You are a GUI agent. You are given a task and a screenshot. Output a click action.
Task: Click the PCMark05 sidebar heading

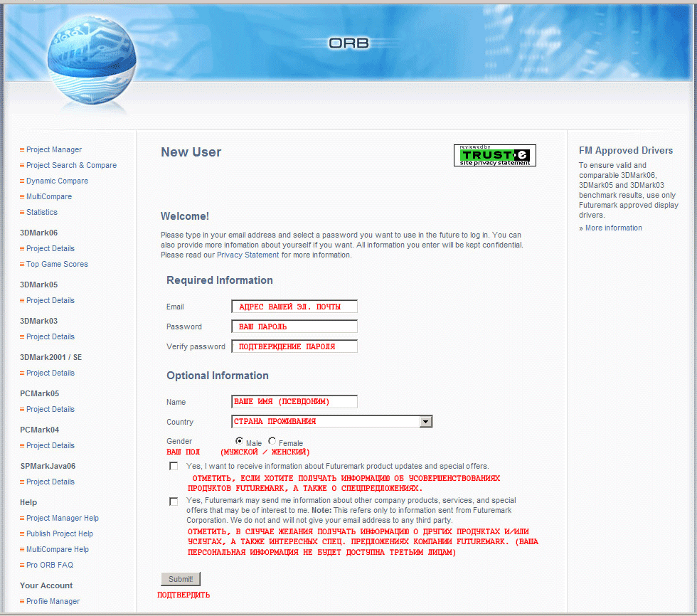(40, 394)
